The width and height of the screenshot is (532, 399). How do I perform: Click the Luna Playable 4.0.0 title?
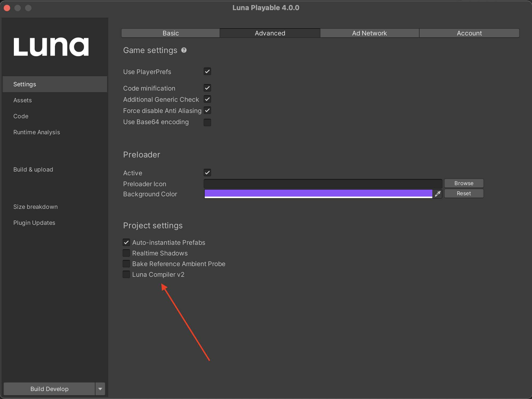tap(266, 8)
